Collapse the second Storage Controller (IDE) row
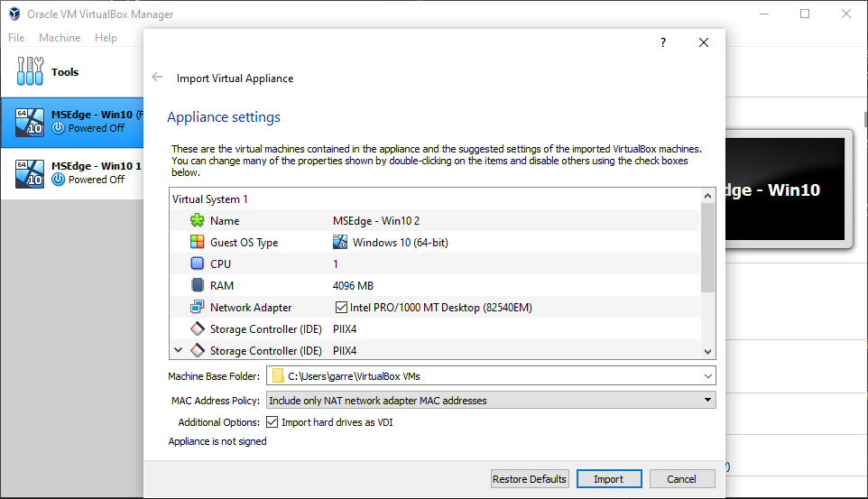 [179, 350]
